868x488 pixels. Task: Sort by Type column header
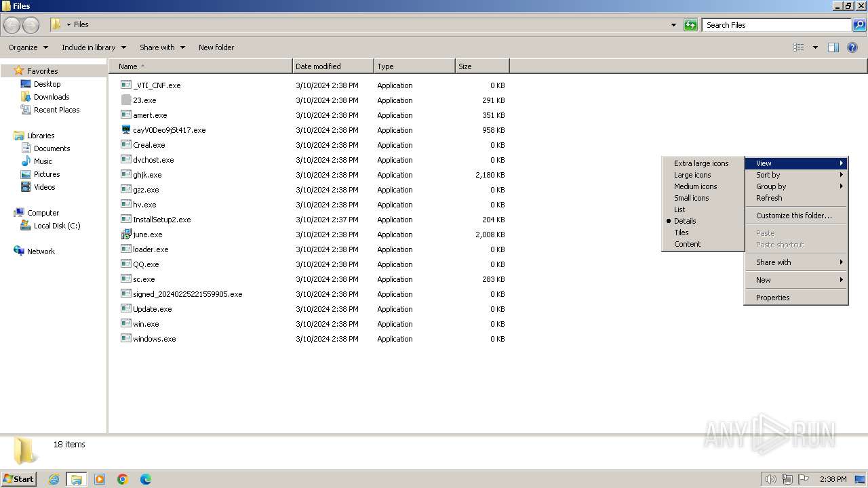(x=414, y=66)
